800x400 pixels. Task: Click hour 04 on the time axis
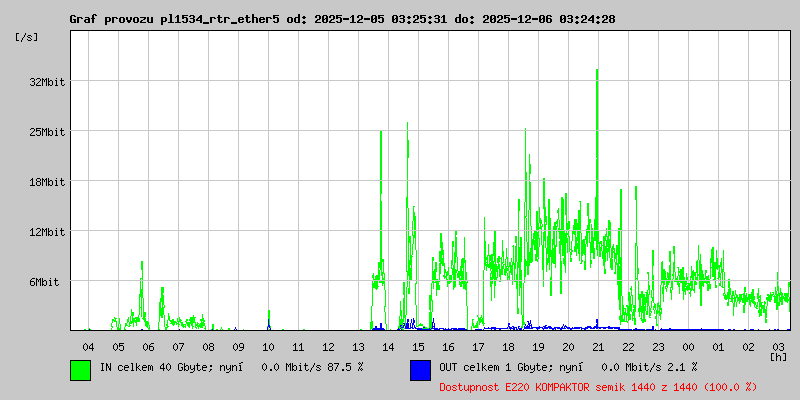coord(88,346)
